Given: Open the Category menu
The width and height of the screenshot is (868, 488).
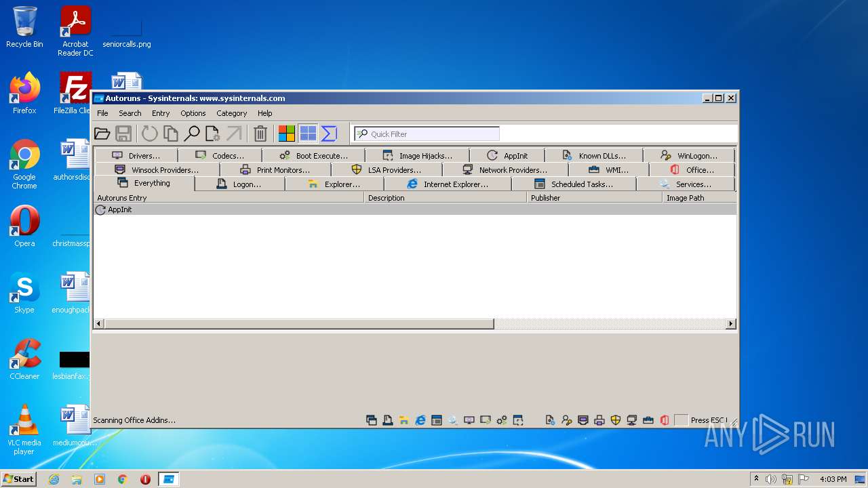Looking at the screenshot, I should pyautogui.click(x=232, y=113).
